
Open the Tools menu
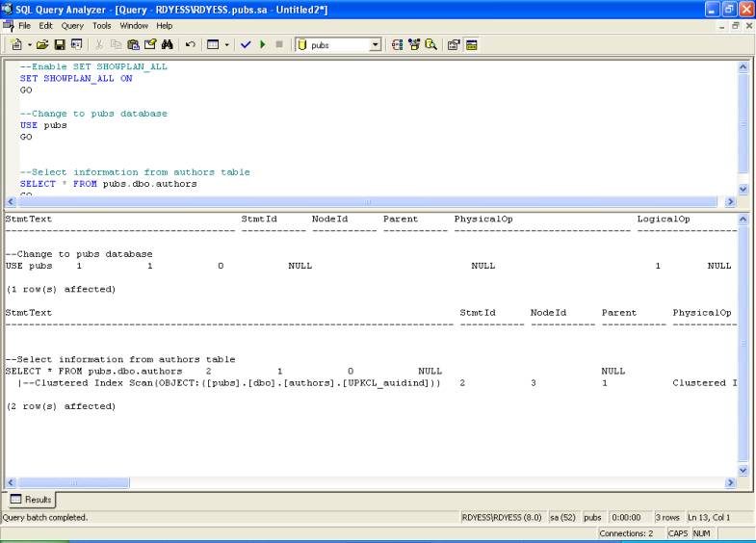[102, 26]
